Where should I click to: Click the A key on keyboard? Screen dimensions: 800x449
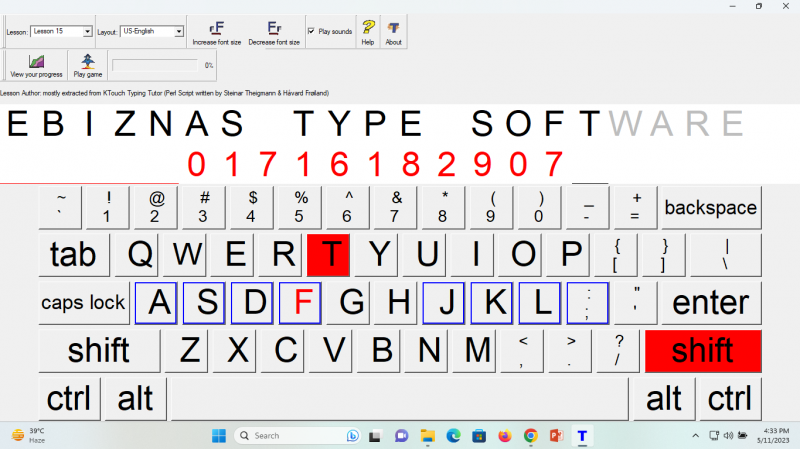pos(156,303)
